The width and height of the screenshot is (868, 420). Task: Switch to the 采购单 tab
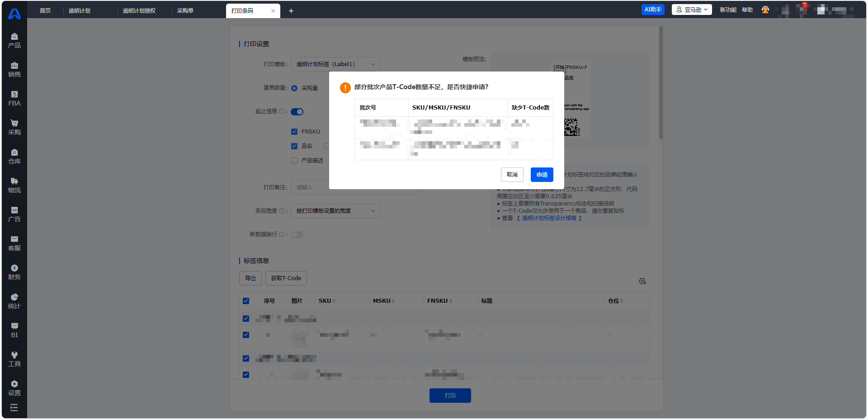[185, 10]
